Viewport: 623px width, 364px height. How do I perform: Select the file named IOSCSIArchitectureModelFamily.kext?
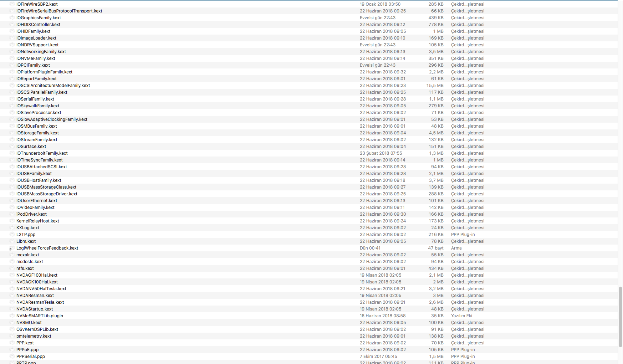click(x=53, y=86)
